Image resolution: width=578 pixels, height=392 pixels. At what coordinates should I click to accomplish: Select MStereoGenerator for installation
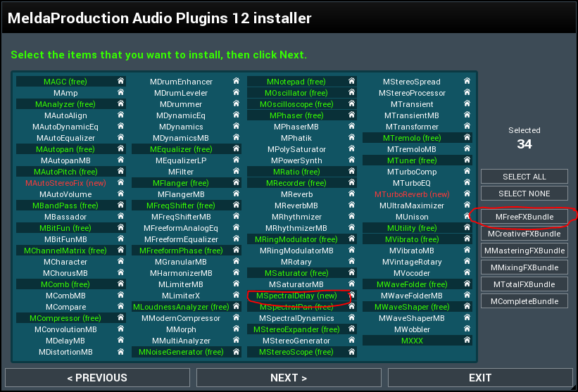click(x=296, y=341)
